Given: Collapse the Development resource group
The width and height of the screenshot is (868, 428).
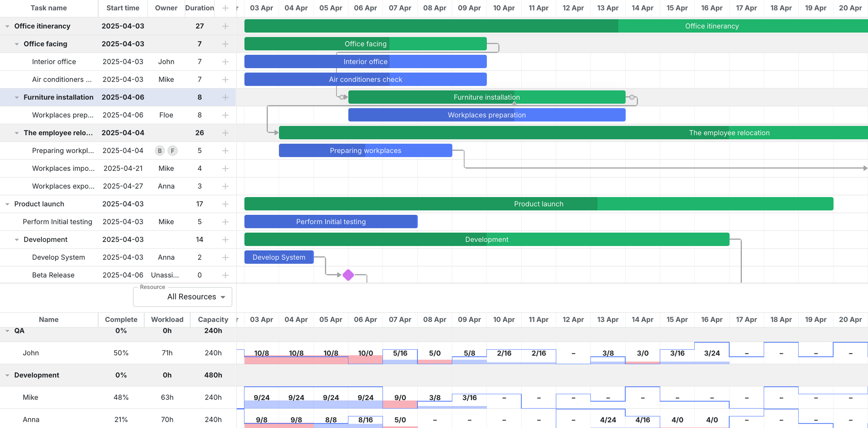Looking at the screenshot, I should click(7, 375).
